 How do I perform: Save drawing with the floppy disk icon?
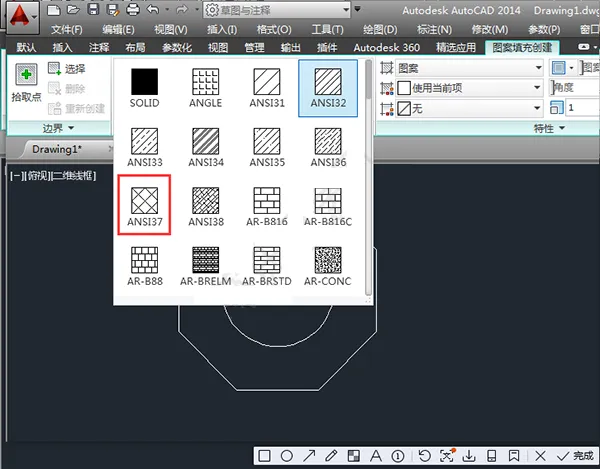pyautogui.click(x=93, y=10)
